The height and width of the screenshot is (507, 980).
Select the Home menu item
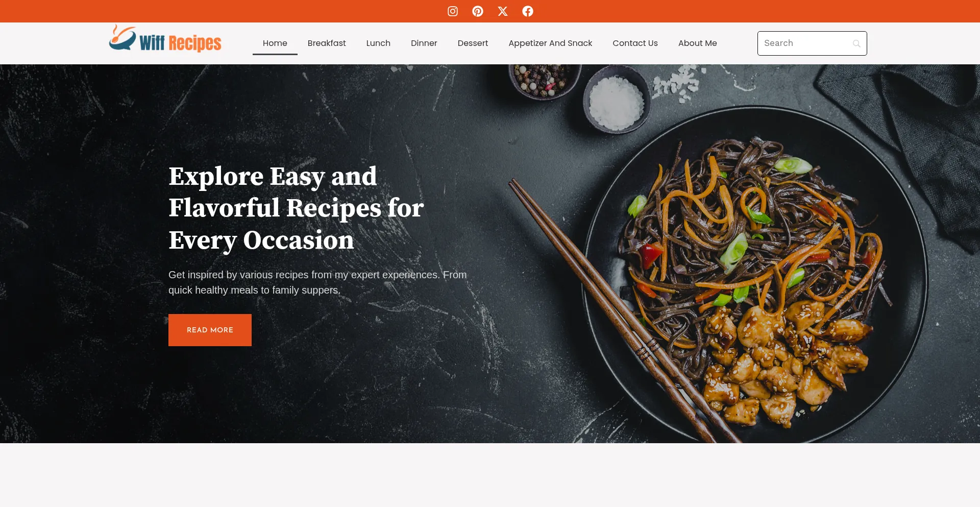click(275, 43)
